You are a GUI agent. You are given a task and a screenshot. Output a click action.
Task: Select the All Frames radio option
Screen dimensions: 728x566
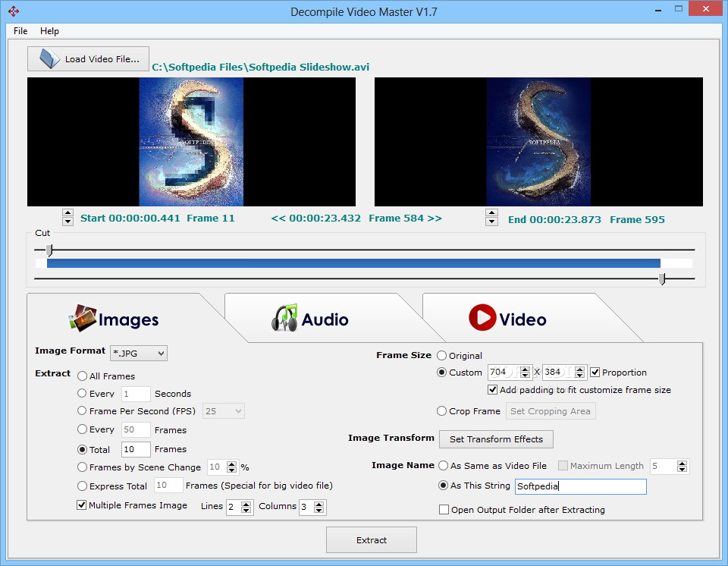(82, 376)
